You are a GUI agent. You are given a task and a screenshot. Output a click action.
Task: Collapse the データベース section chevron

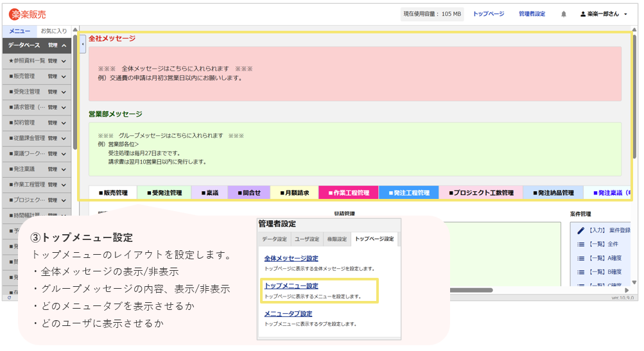tap(64, 46)
